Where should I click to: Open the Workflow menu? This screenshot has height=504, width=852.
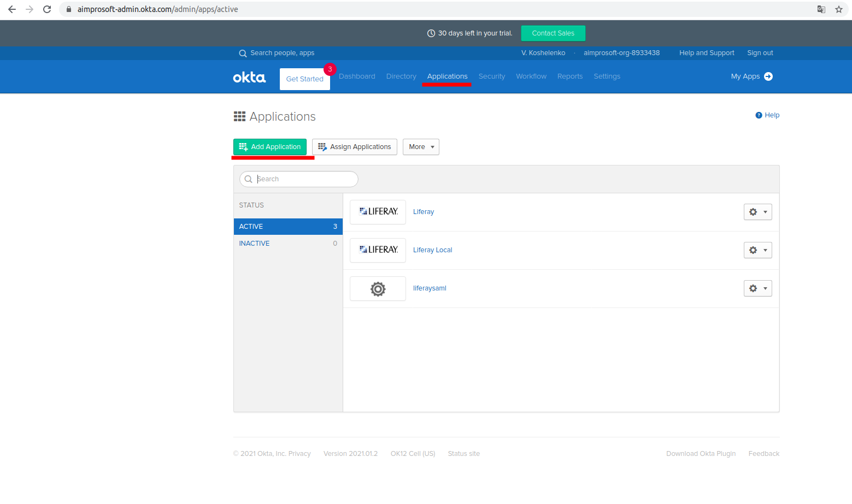[531, 76]
